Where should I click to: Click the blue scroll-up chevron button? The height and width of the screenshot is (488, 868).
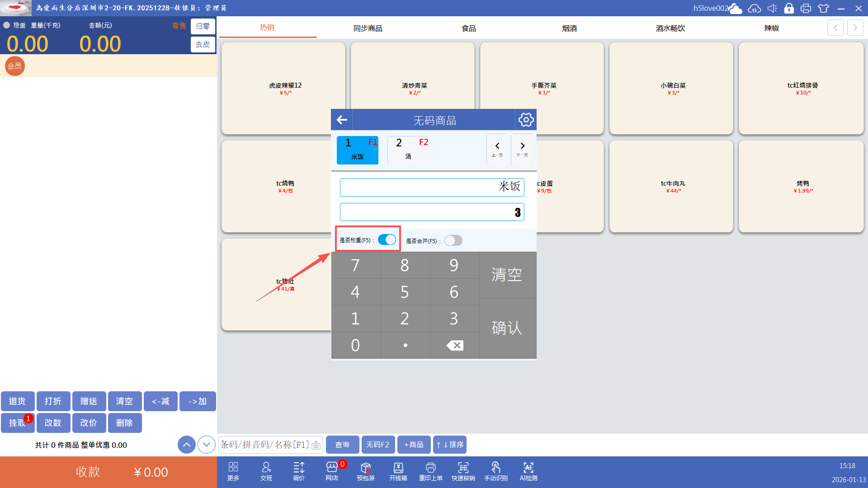[x=187, y=445]
